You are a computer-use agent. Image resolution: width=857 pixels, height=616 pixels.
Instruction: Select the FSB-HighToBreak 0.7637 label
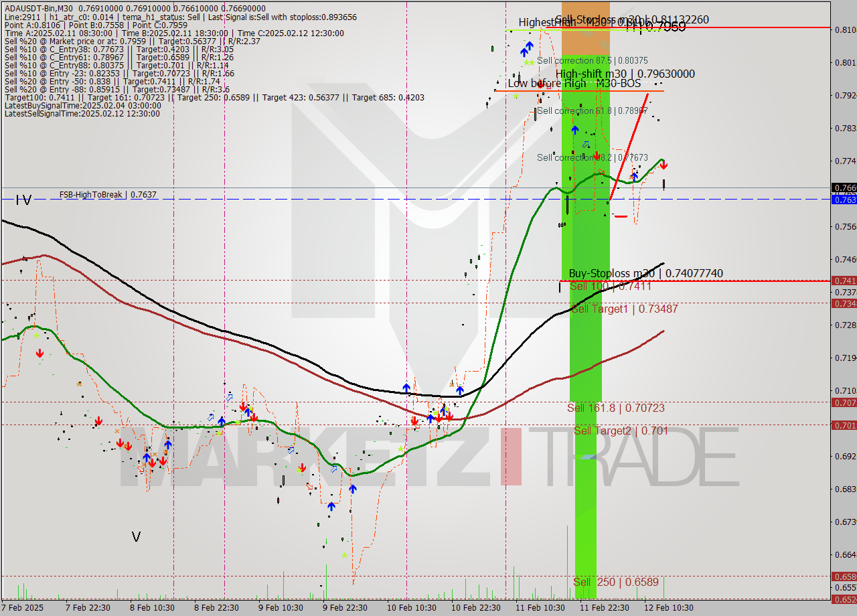click(108, 195)
